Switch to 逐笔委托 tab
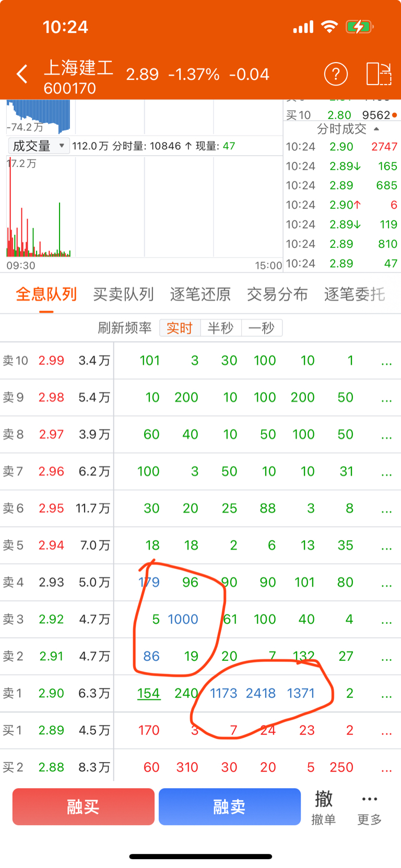 (x=355, y=294)
